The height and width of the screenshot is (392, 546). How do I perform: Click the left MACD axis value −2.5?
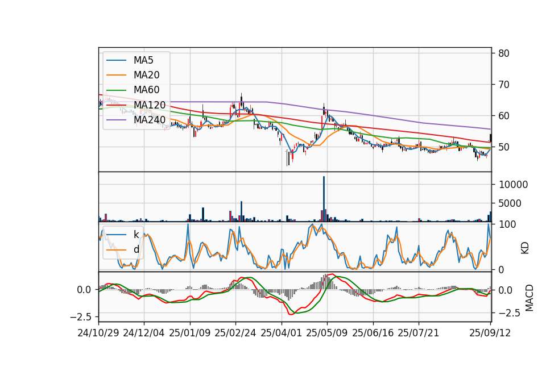[81, 317]
